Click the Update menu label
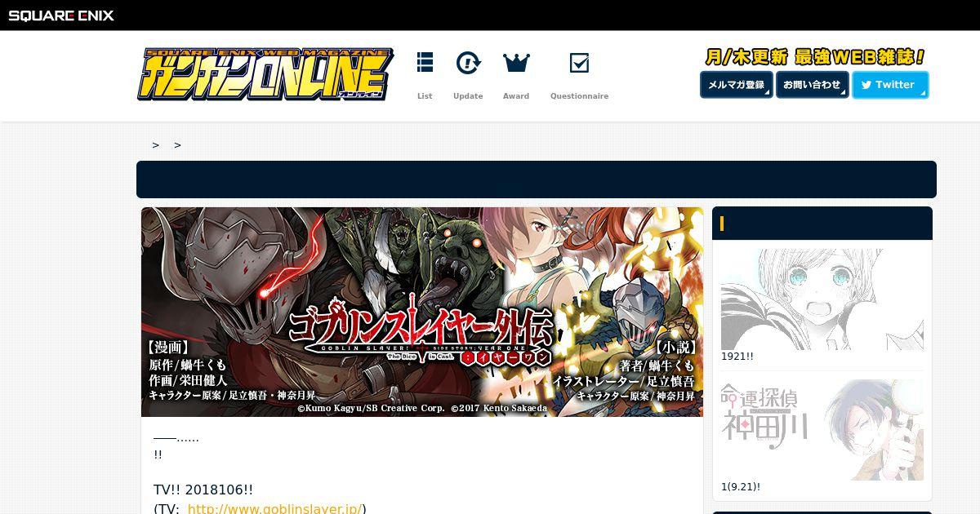Viewport: 980px width, 514px height. pos(468,96)
